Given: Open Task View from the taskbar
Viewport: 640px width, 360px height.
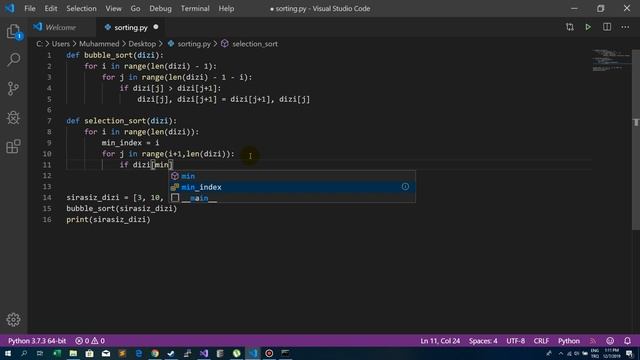Looking at the screenshot, I should (x=40, y=353).
